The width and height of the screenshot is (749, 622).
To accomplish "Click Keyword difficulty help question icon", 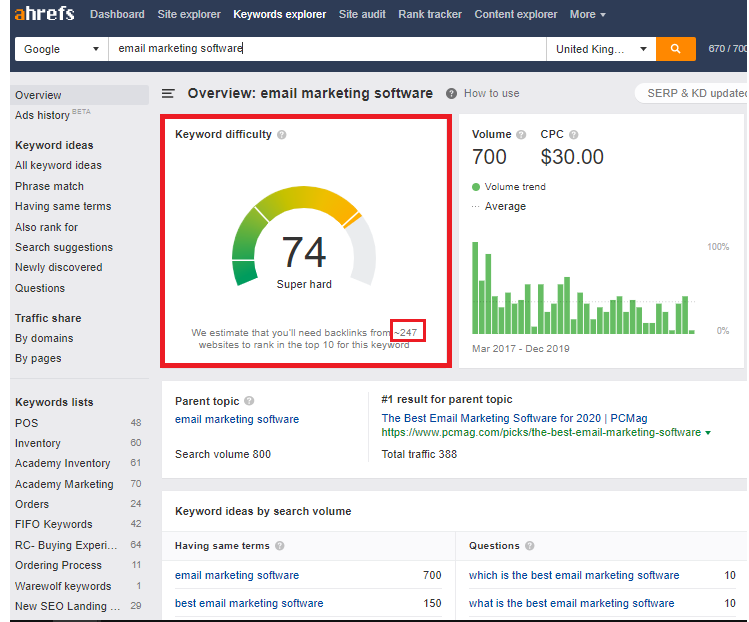I will 282,135.
